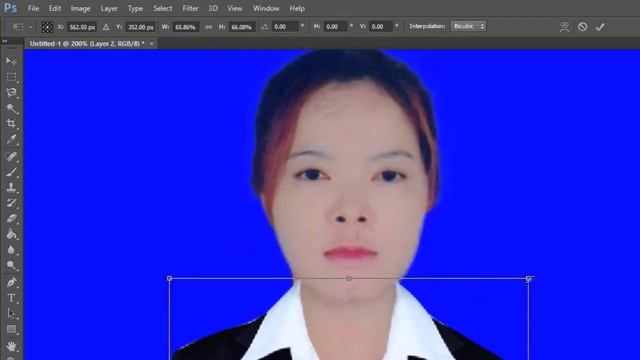Open the Edit menu

point(55,8)
